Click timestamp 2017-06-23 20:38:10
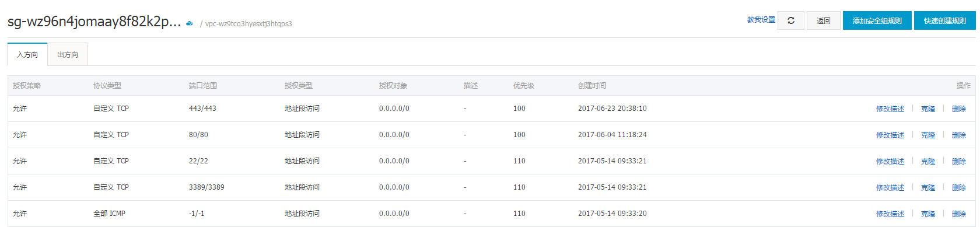 click(x=612, y=109)
